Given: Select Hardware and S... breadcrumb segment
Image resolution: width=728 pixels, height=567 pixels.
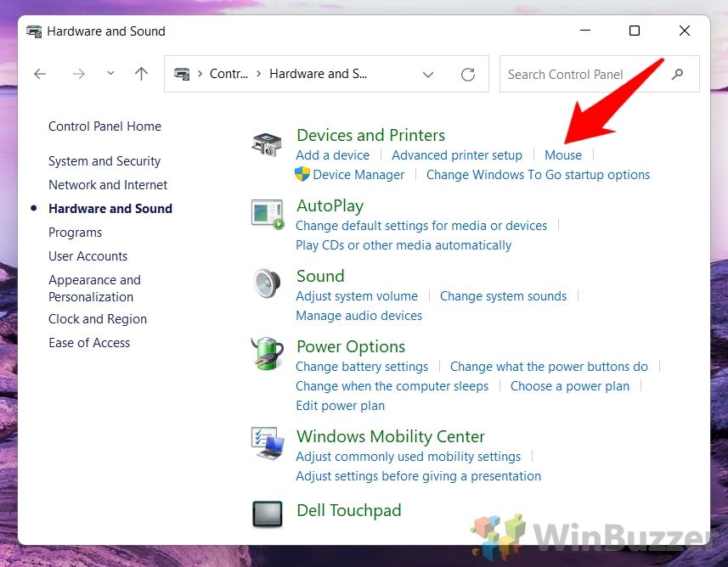Looking at the screenshot, I should [318, 74].
